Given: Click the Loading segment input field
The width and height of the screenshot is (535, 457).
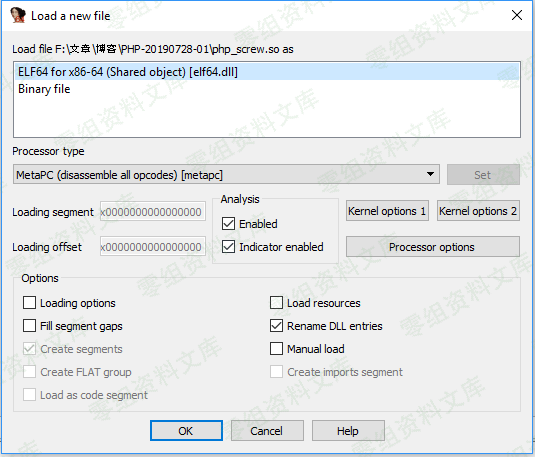Looking at the screenshot, I should [x=153, y=212].
